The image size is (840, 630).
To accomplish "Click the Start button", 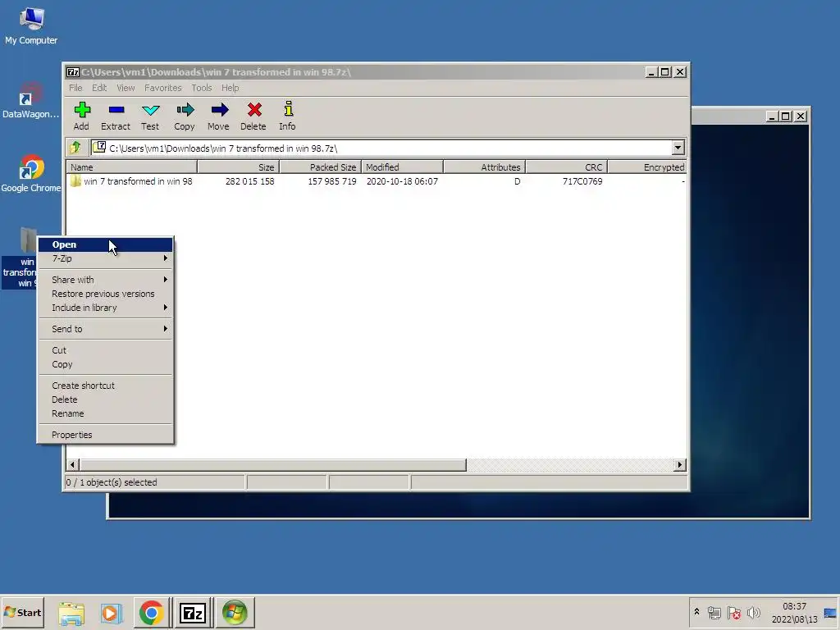I will pos(22,613).
